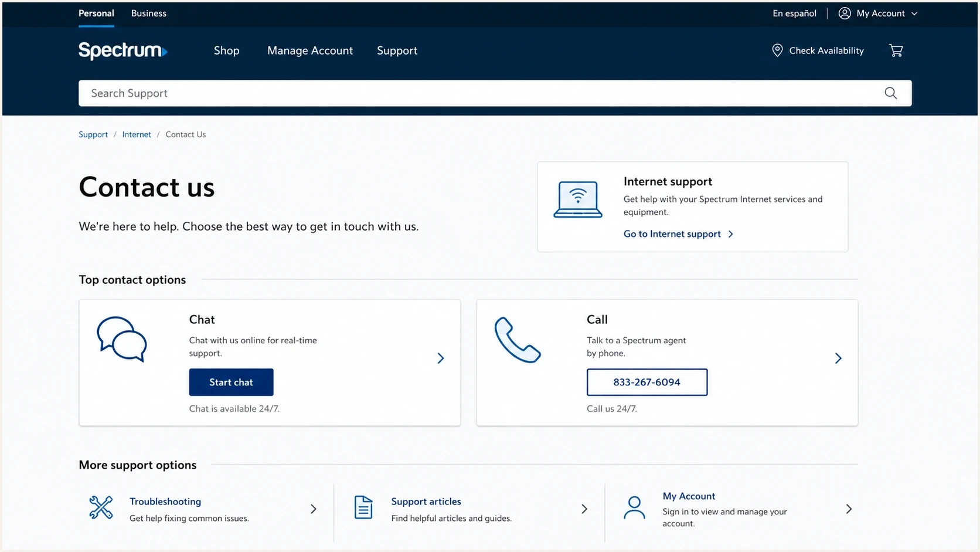Switch to the Business tab
This screenshot has width=980, height=552.
(x=149, y=13)
